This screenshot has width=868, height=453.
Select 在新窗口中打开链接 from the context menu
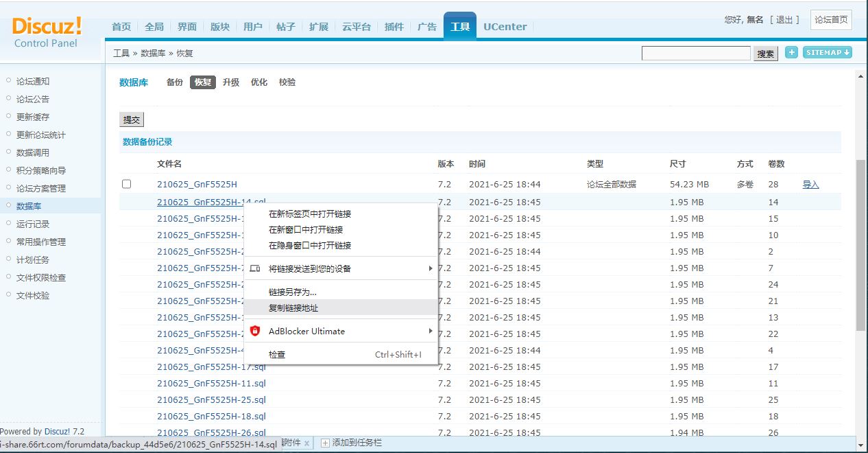pos(341,229)
